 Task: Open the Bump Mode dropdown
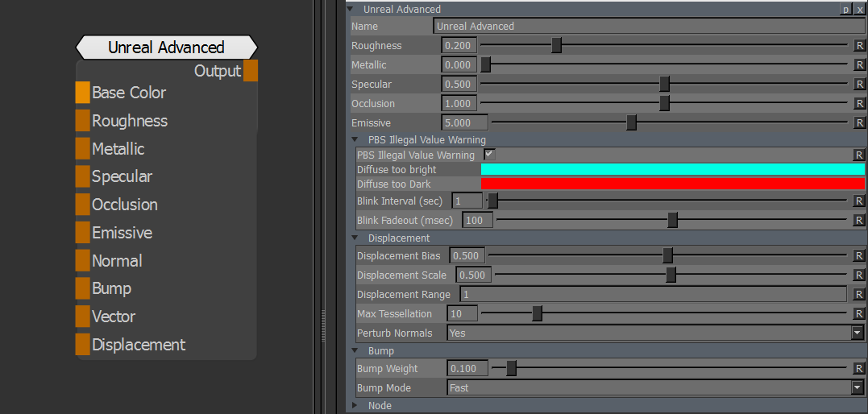click(857, 388)
